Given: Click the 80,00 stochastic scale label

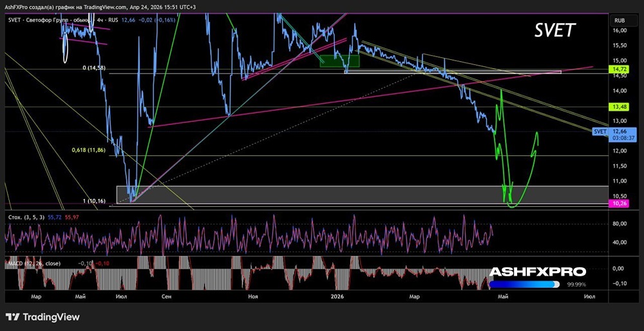Looking at the screenshot, I should coord(620,224).
